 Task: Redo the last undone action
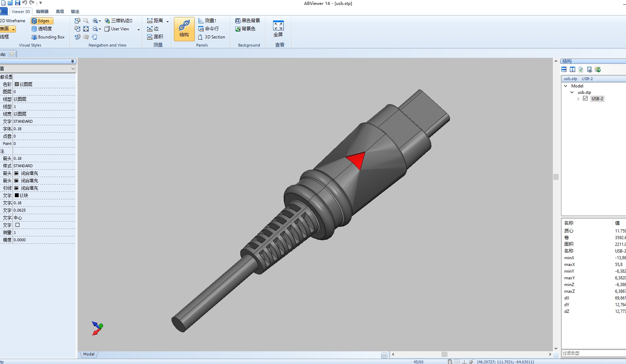[x=32, y=3]
